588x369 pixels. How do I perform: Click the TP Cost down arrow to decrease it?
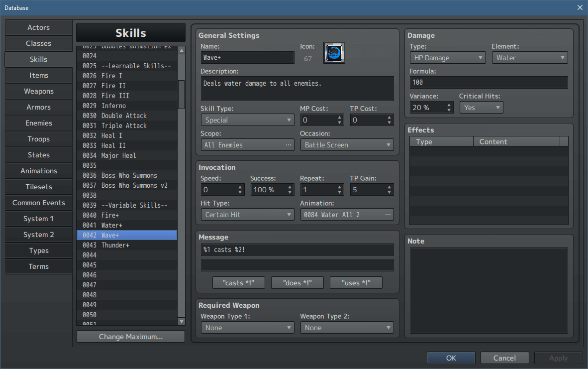coord(389,122)
